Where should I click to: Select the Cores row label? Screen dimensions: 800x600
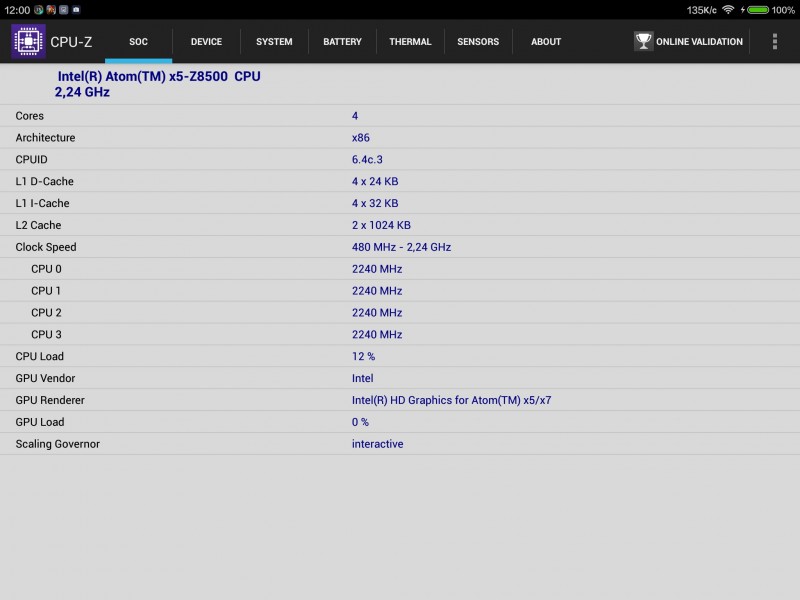[x=30, y=116]
